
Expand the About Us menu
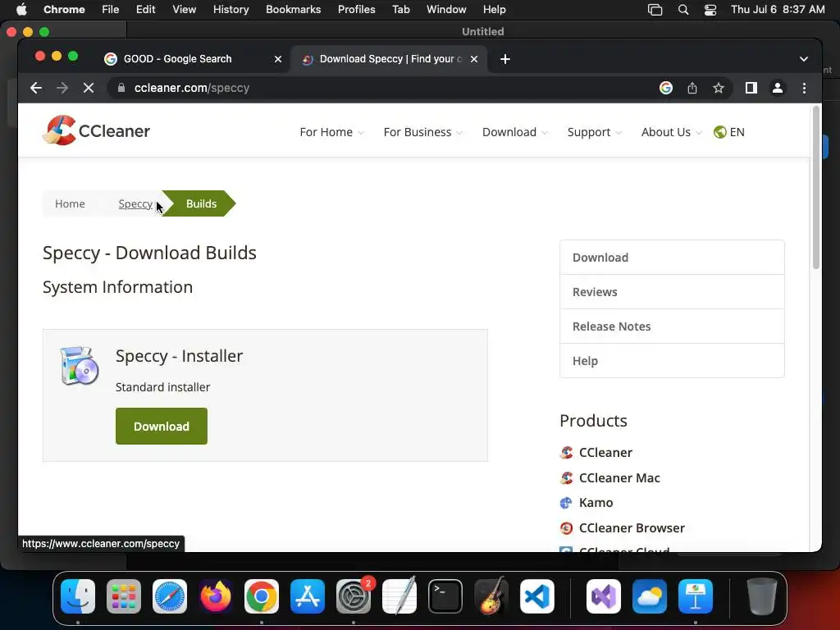(x=671, y=132)
